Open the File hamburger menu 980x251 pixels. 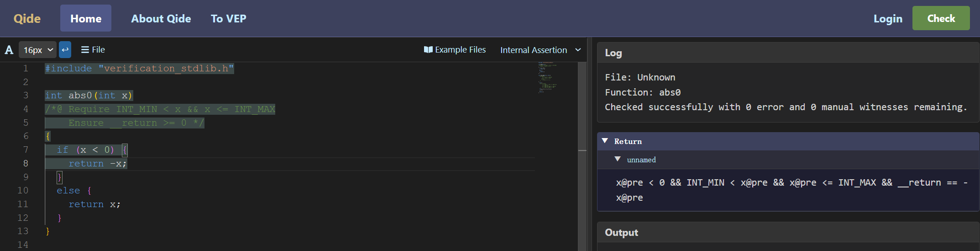coord(93,50)
